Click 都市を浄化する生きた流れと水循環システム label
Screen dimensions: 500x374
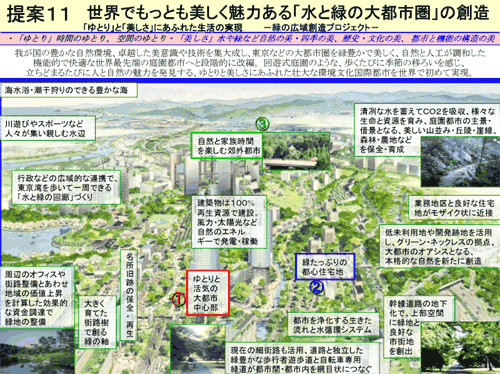[x=333, y=325]
